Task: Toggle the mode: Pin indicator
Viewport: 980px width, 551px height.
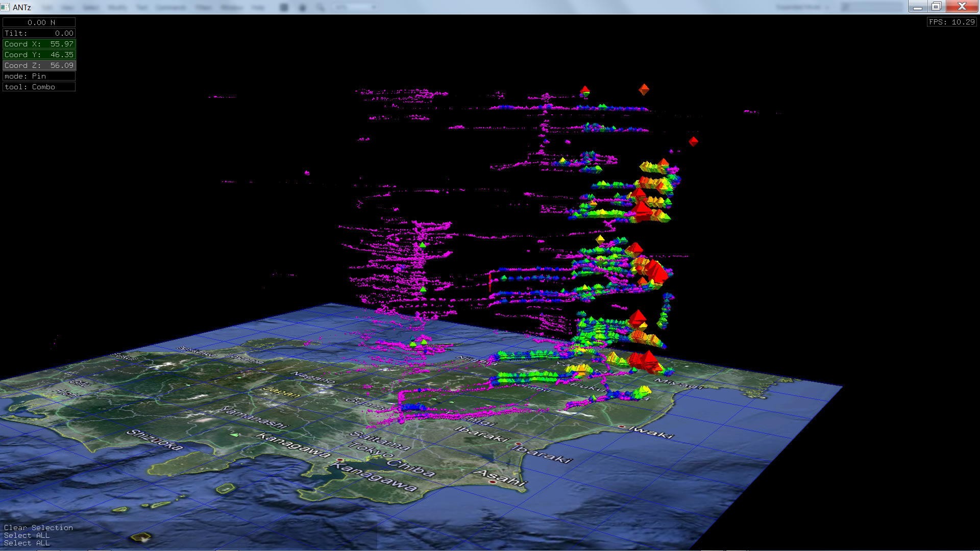Action: pyautogui.click(x=39, y=76)
